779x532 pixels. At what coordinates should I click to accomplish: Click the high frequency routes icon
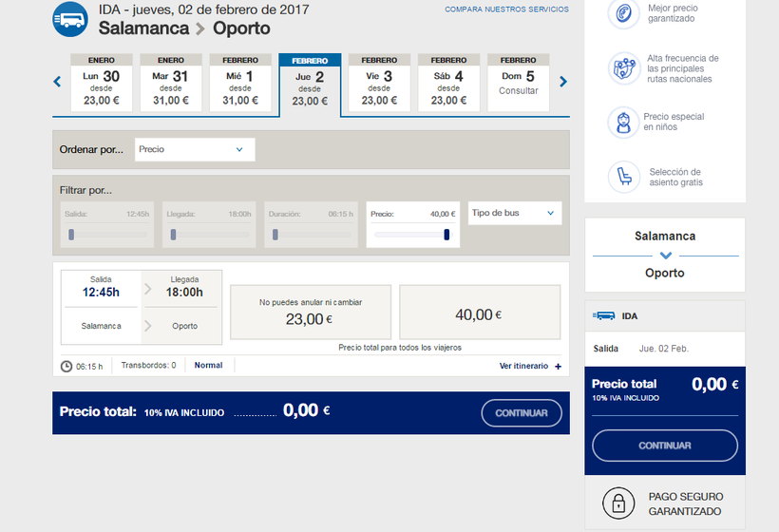(623, 68)
